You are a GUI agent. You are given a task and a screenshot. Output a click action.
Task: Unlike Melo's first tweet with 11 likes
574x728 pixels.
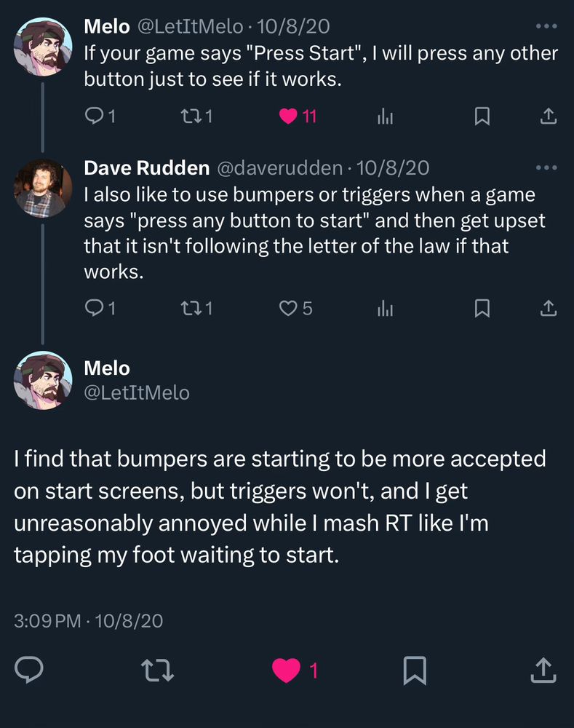(x=289, y=116)
